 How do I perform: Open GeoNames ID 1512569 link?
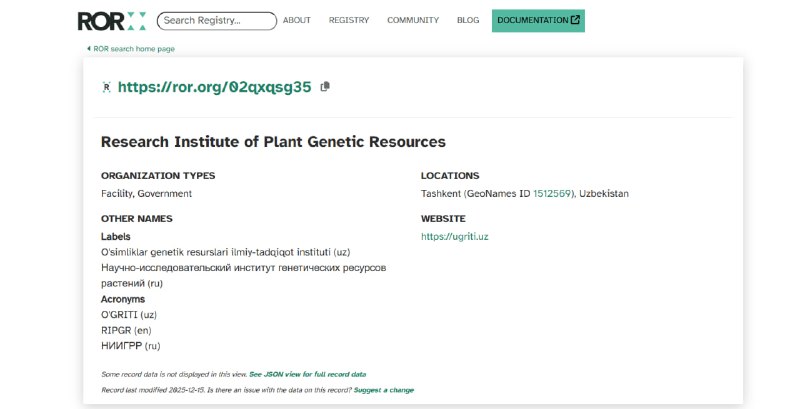point(552,194)
